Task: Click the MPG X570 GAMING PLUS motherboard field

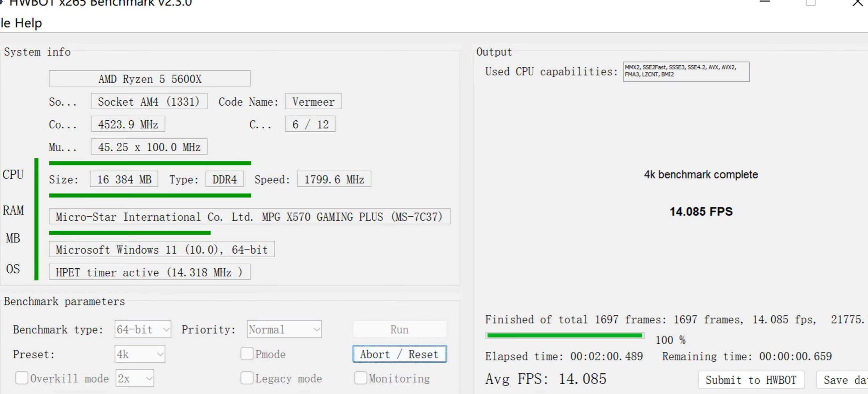Action: pyautogui.click(x=249, y=217)
